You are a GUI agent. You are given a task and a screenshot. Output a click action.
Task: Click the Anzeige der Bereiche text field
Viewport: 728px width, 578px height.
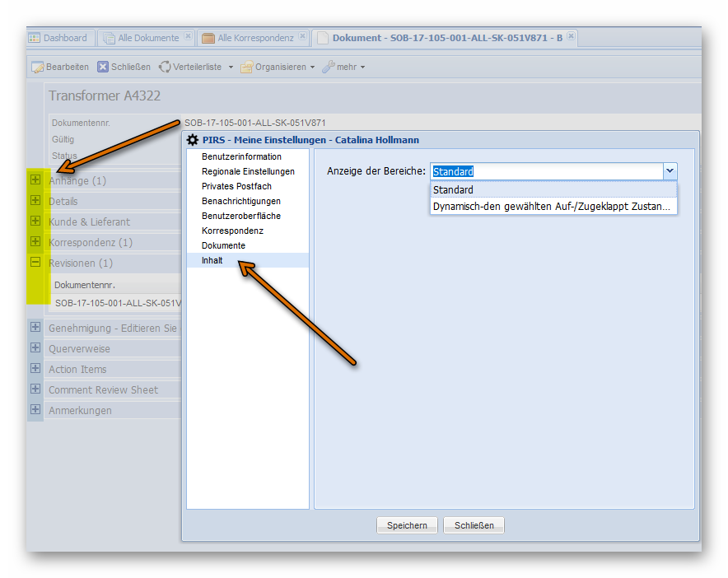[x=546, y=171]
